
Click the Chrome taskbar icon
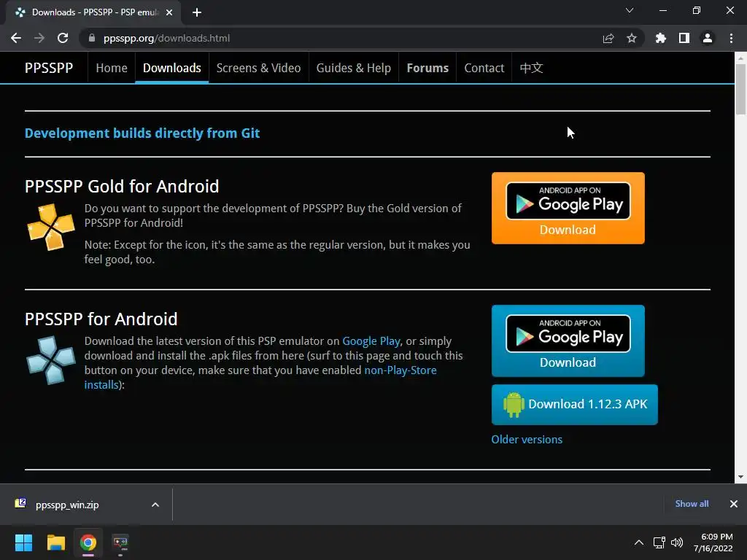[x=88, y=542]
